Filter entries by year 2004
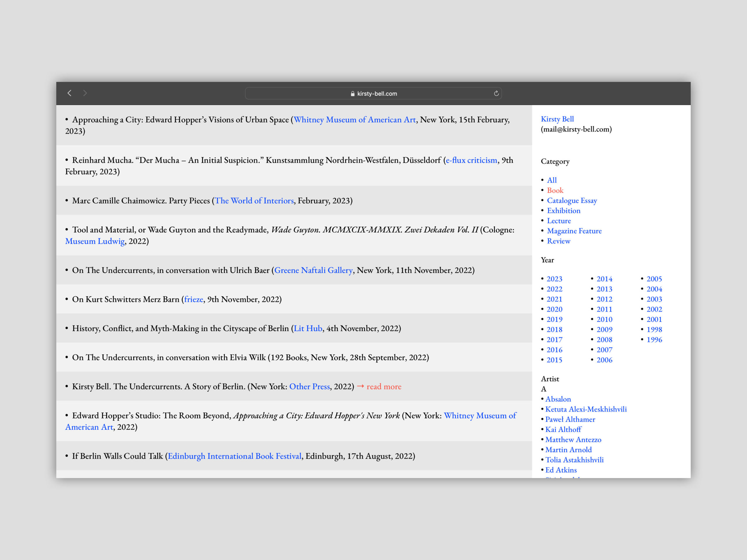747x560 pixels. [x=655, y=289]
